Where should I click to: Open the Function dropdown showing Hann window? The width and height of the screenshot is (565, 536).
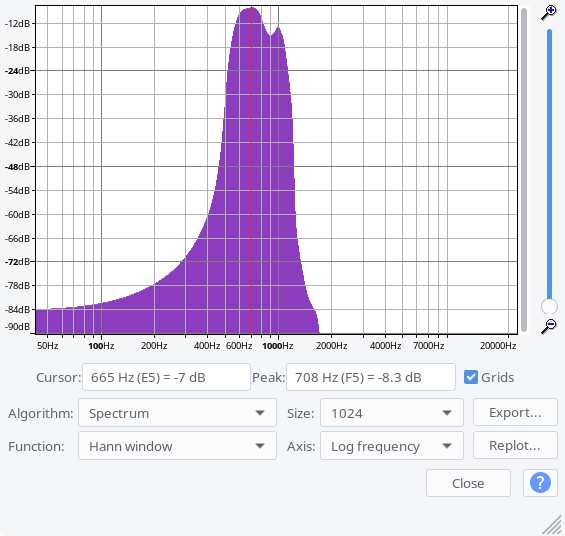[177, 446]
